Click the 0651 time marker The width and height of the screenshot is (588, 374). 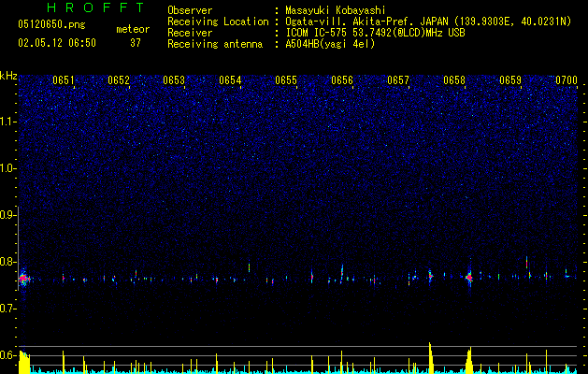64,80
